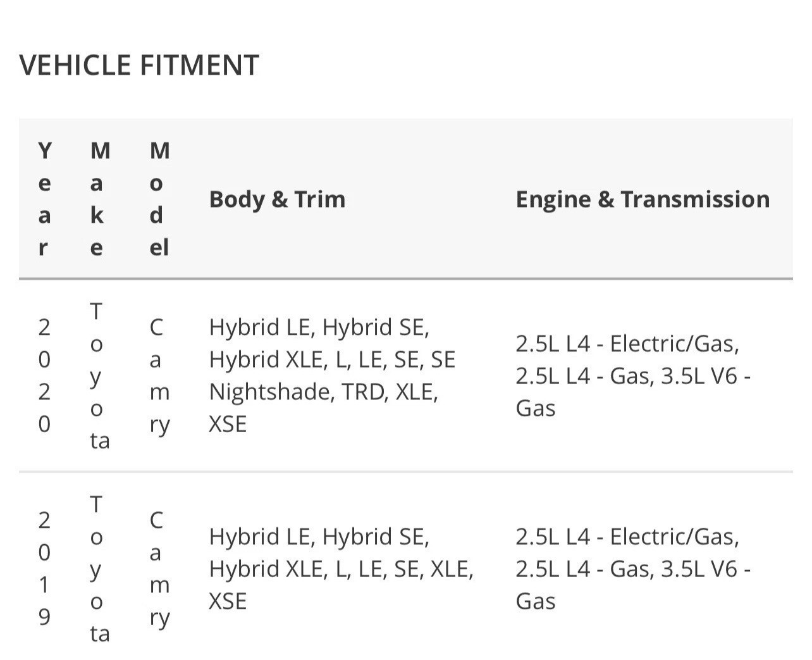Screen dimensions: 812x660
Task: Select the Model column header
Action: pyautogui.click(x=159, y=199)
